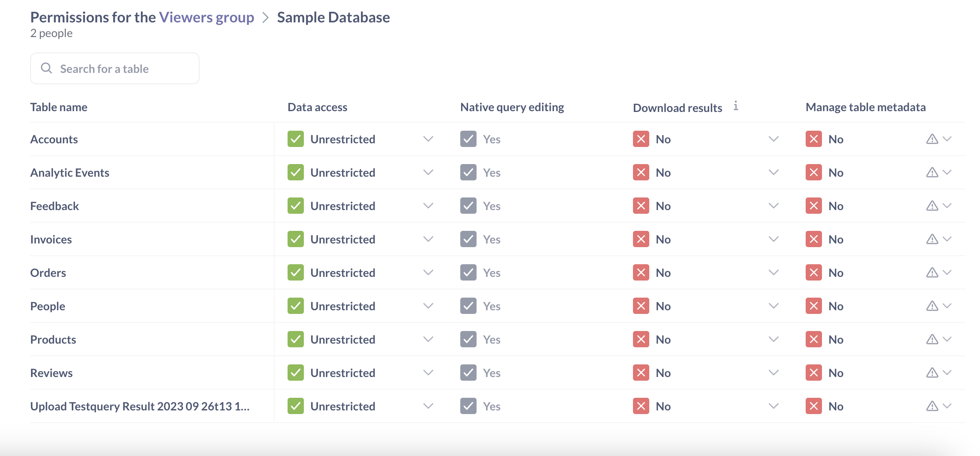
Task: Expand the Manage table metadata dropdown for Invoices
Action: coord(946,239)
